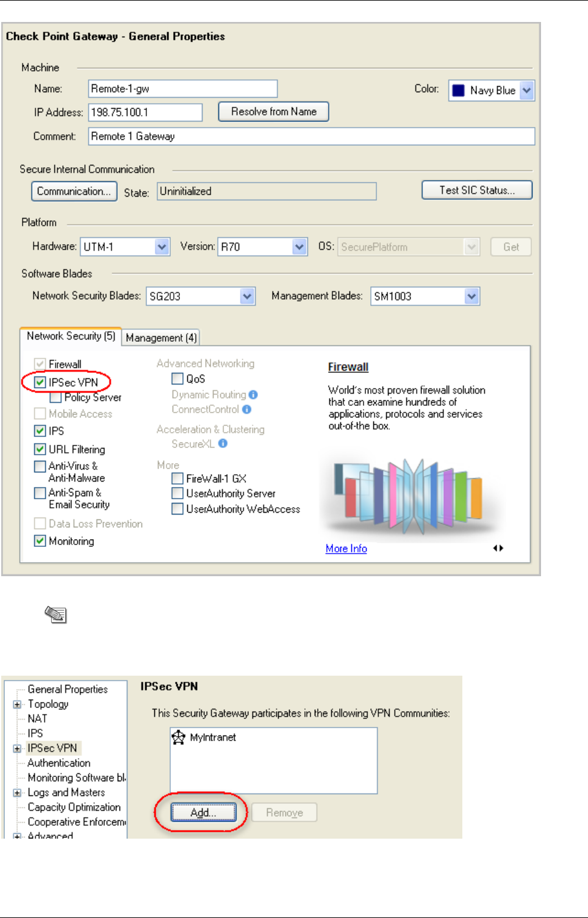This screenshot has width=588, height=918.
Task: Select IPS in the navigation tree
Action: [35, 733]
